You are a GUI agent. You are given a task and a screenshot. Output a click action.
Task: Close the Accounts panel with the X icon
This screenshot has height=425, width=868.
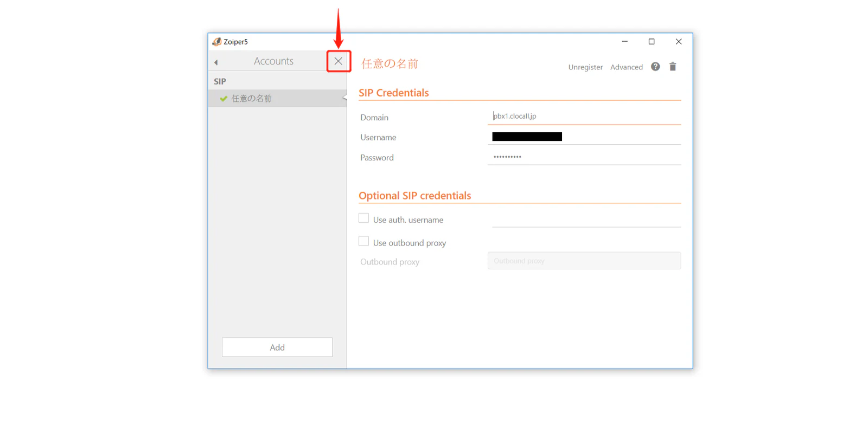pos(339,61)
